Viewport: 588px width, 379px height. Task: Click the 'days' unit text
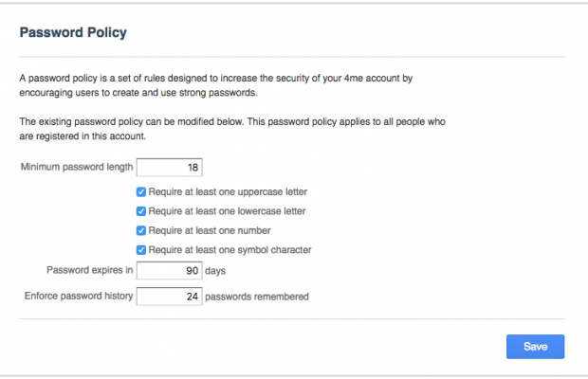pos(215,271)
